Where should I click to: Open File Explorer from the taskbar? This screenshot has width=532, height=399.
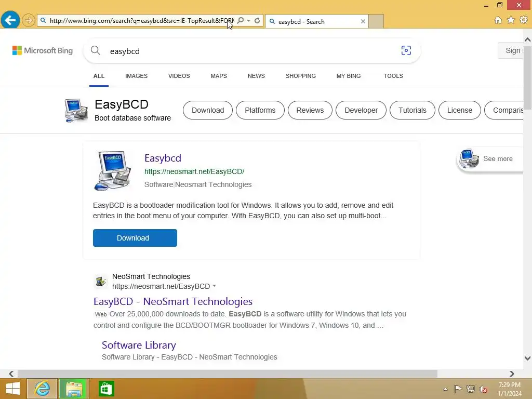point(74,389)
